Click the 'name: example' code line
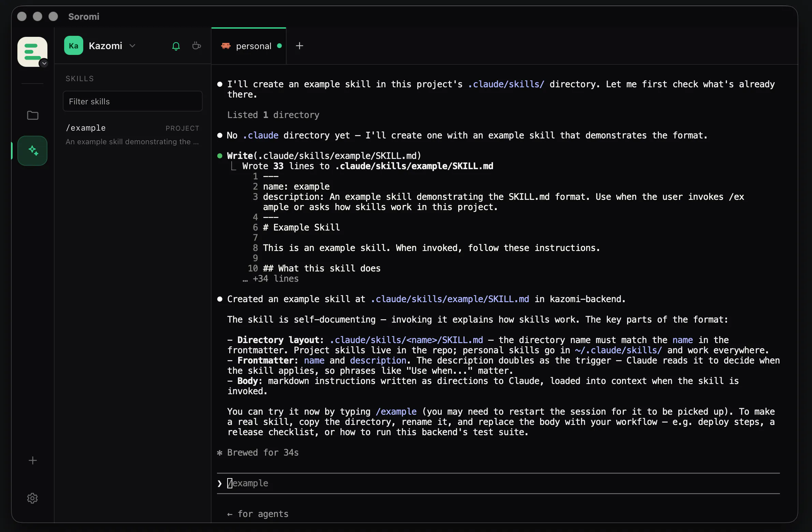The height and width of the screenshot is (532, 812). 296,187
